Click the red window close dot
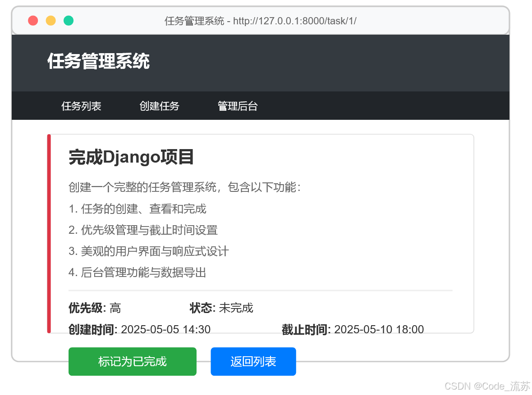The height and width of the screenshot is (395, 532). click(x=33, y=21)
